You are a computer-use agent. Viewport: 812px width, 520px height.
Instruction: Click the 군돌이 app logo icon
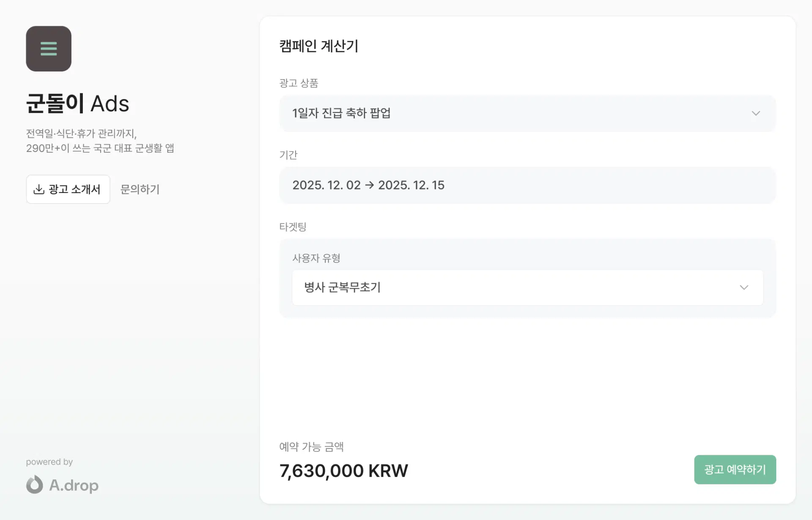[x=49, y=49]
